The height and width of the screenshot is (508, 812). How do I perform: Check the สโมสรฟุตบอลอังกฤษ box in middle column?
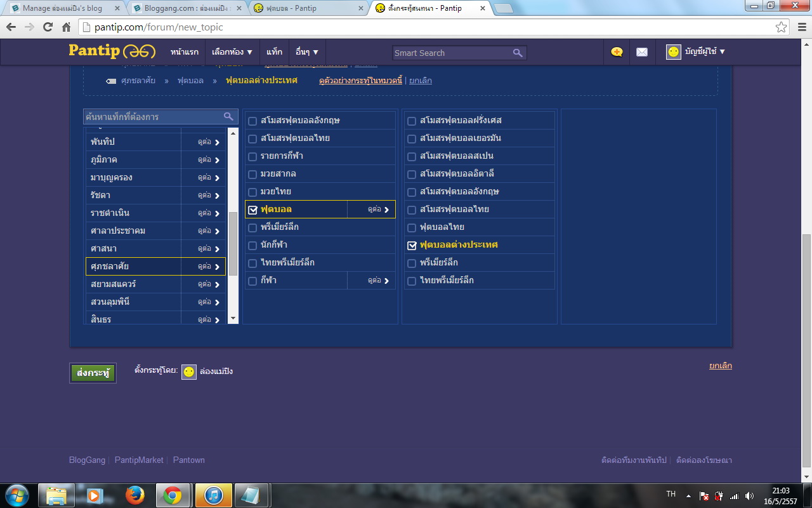[252, 121]
